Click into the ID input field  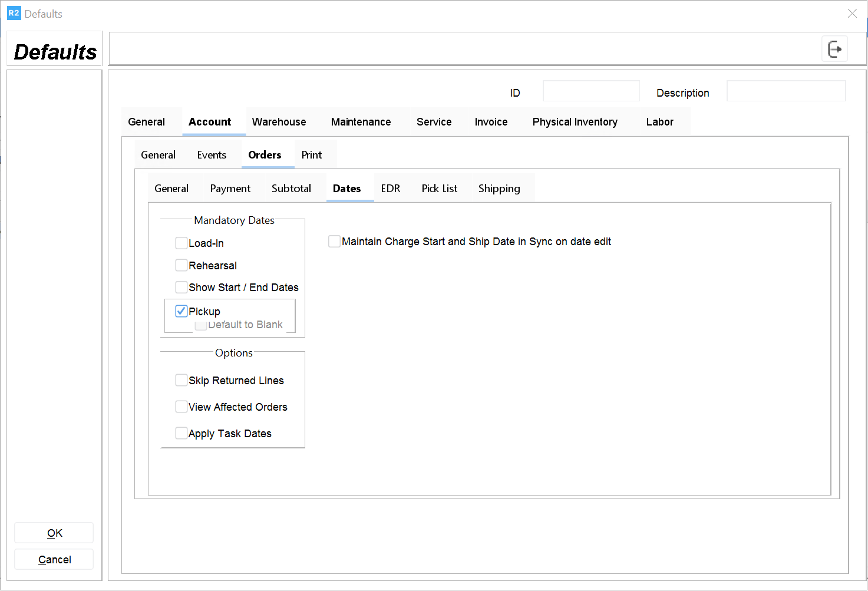point(591,91)
